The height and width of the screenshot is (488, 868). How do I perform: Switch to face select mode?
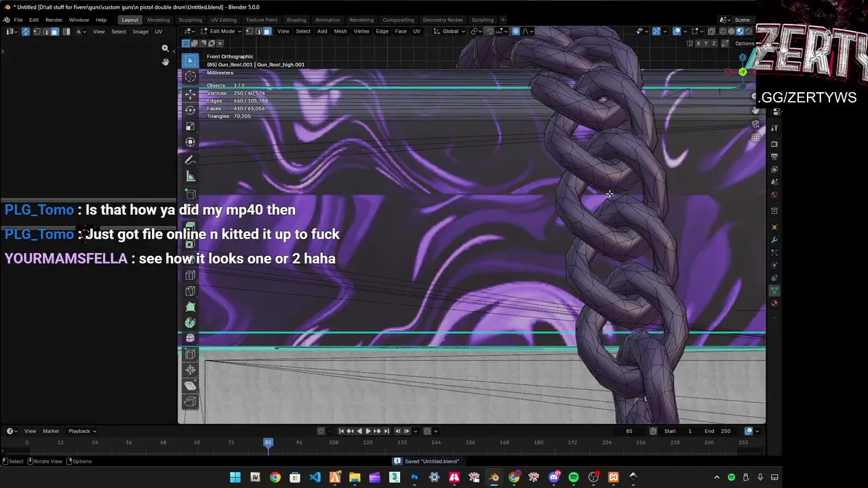(267, 31)
